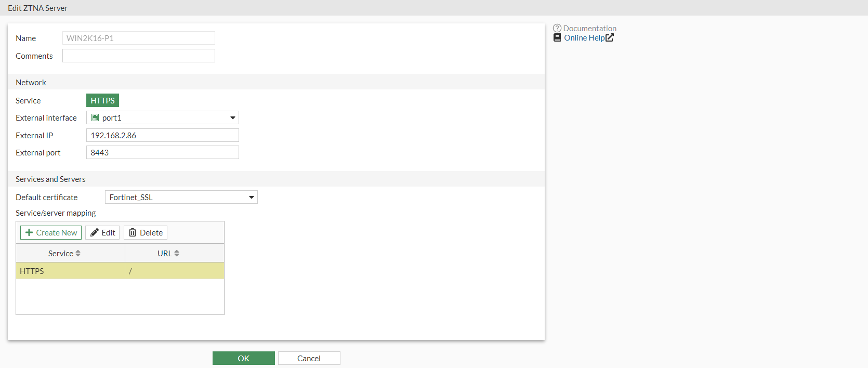Expand the Default certificate dropdown
The image size is (868, 368).
point(251,198)
